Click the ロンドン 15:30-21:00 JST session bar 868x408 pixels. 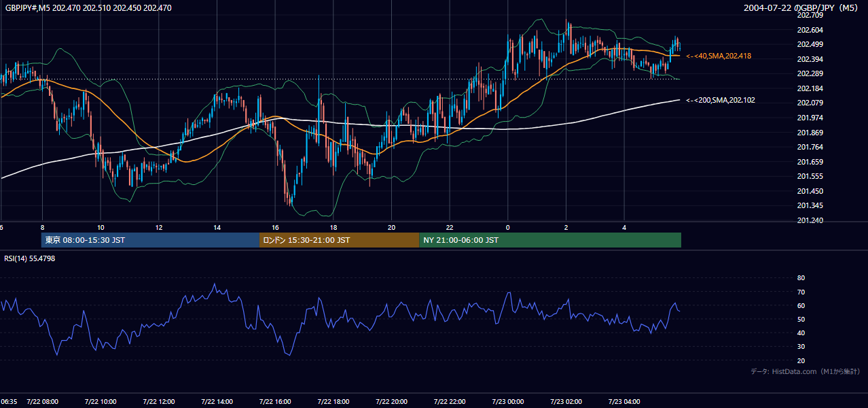point(339,240)
